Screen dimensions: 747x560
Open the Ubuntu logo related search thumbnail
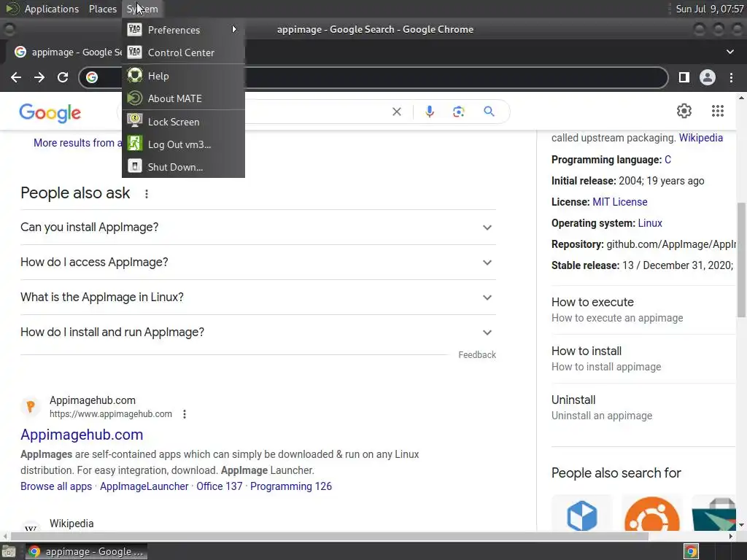pyautogui.click(x=651, y=514)
